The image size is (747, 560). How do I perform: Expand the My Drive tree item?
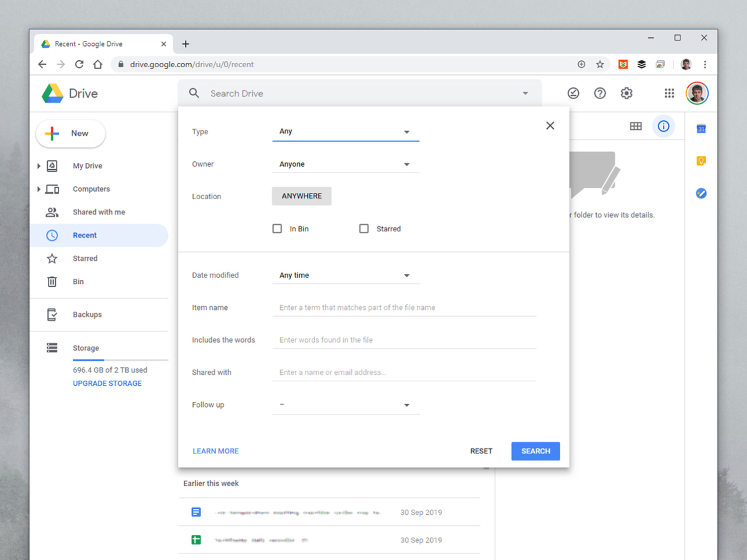pyautogui.click(x=38, y=166)
